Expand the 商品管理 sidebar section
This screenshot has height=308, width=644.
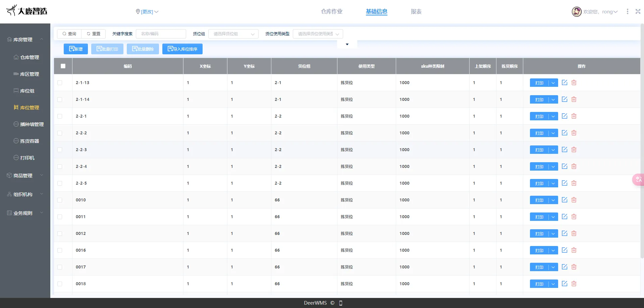pyautogui.click(x=25, y=175)
